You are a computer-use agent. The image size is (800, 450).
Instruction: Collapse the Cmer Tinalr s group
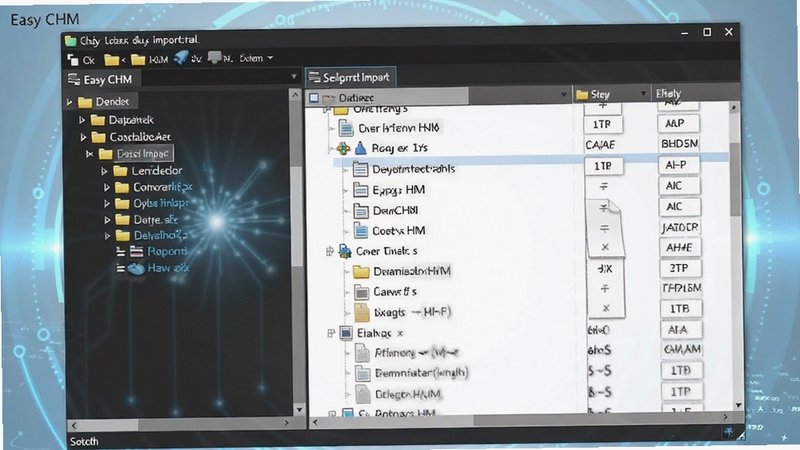coord(330,251)
